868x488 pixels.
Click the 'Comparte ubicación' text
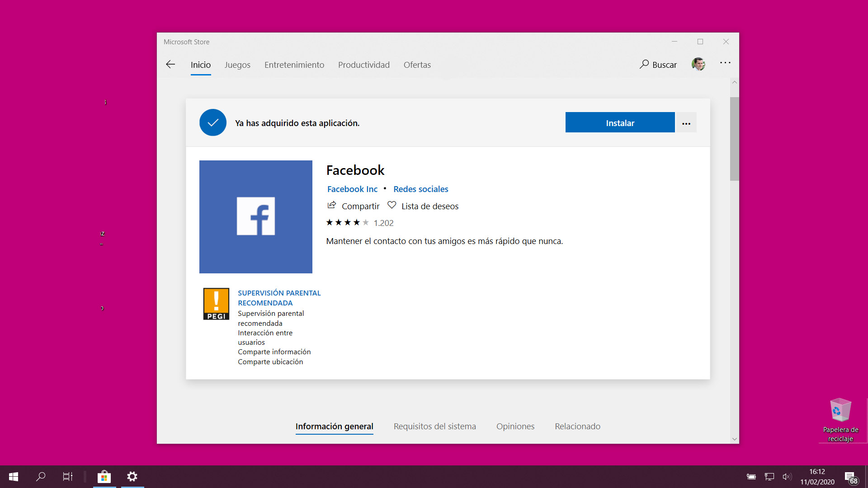270,361
